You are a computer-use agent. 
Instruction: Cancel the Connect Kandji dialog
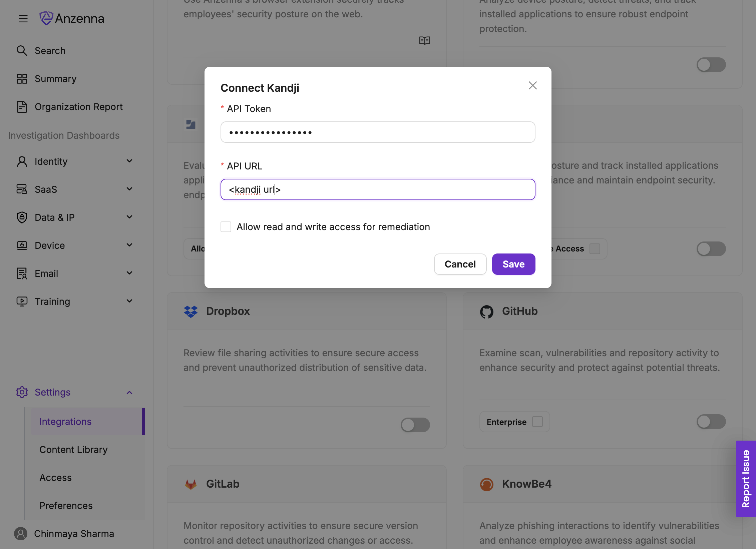point(460,264)
